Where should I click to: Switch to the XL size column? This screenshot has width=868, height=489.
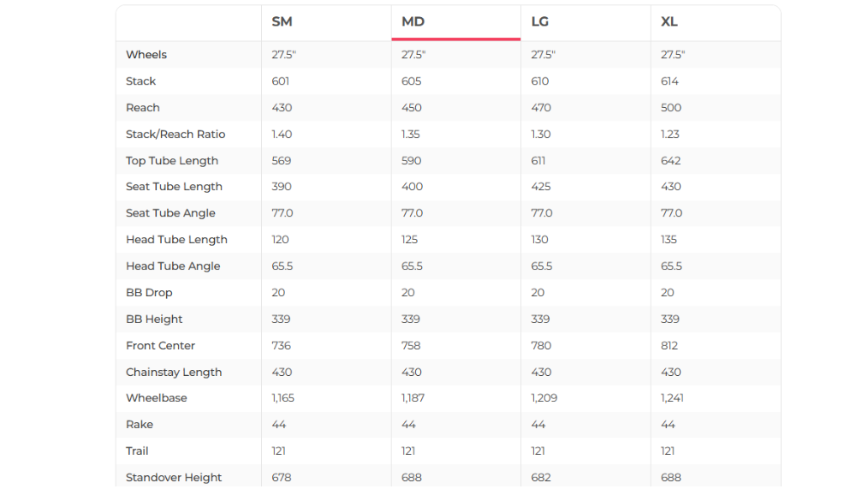coord(669,21)
